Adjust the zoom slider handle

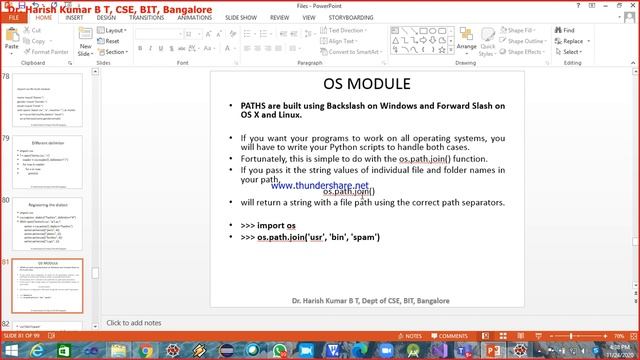[571, 336]
